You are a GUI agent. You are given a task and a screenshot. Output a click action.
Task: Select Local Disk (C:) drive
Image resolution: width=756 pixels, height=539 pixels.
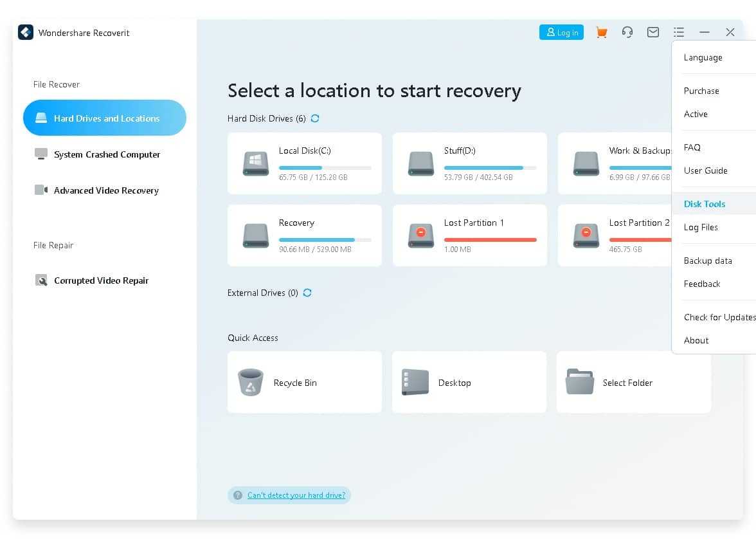304,163
